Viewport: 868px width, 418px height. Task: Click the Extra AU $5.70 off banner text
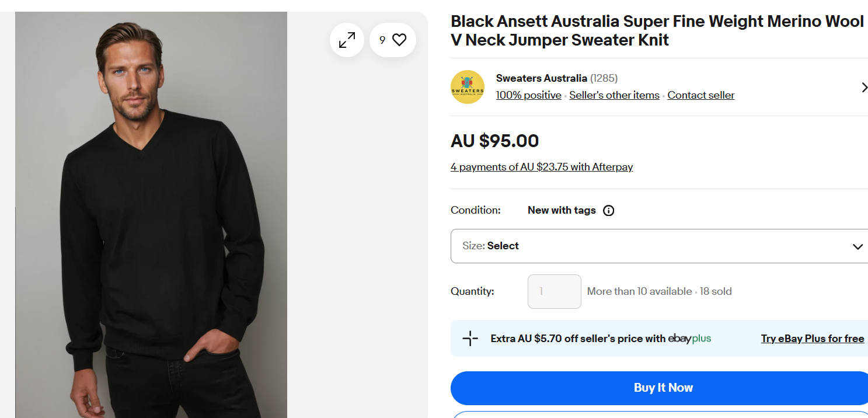point(577,339)
